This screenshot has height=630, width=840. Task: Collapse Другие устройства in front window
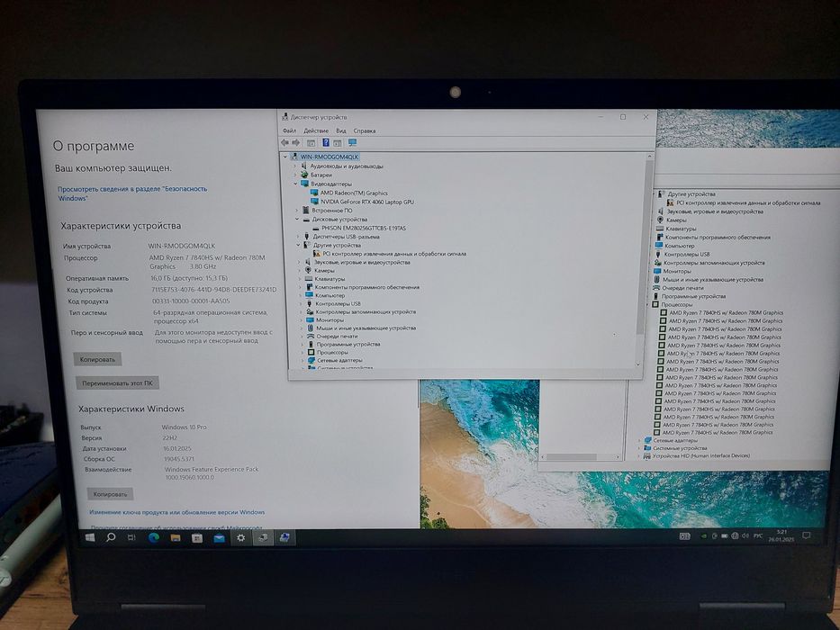298,246
